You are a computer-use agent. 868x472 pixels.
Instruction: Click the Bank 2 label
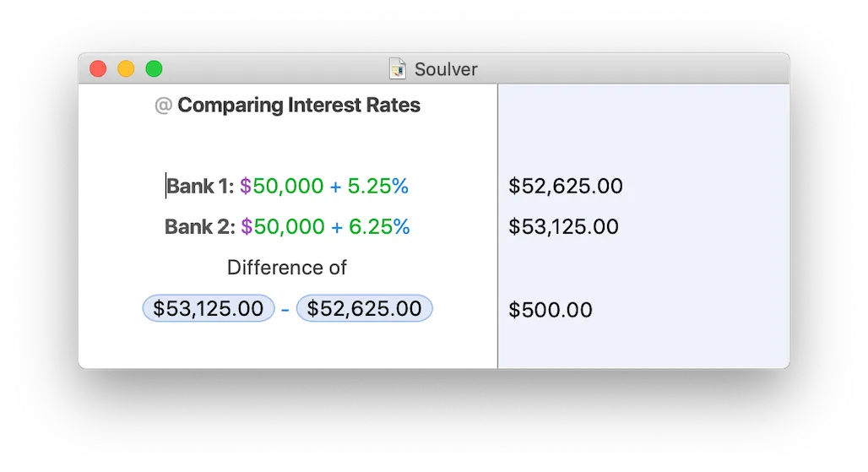coord(199,226)
